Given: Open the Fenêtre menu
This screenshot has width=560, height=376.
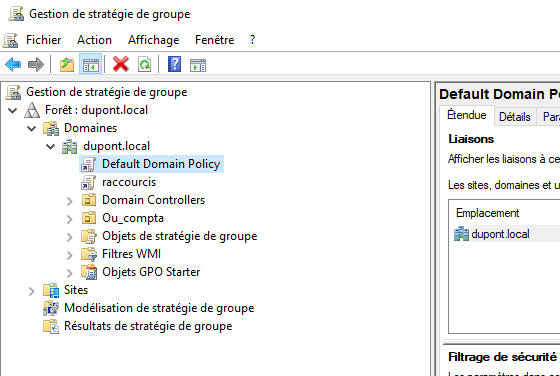Looking at the screenshot, I should pyautogui.click(x=215, y=40).
